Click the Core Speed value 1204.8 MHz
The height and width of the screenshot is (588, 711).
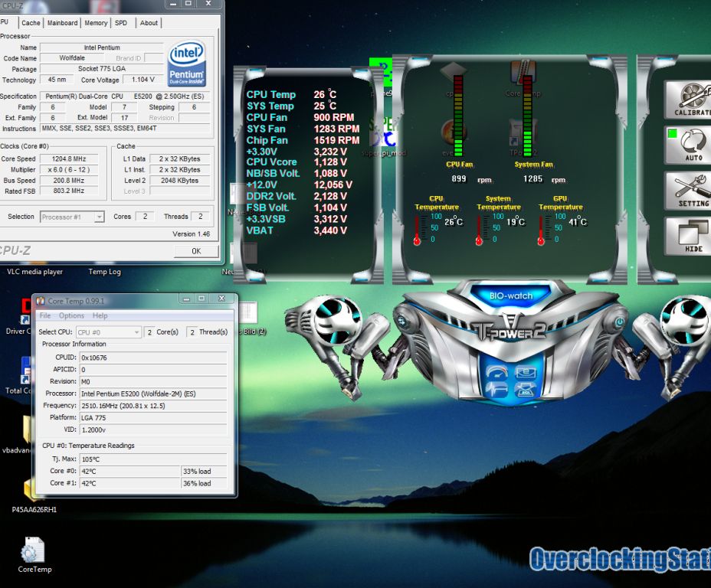[69, 159]
